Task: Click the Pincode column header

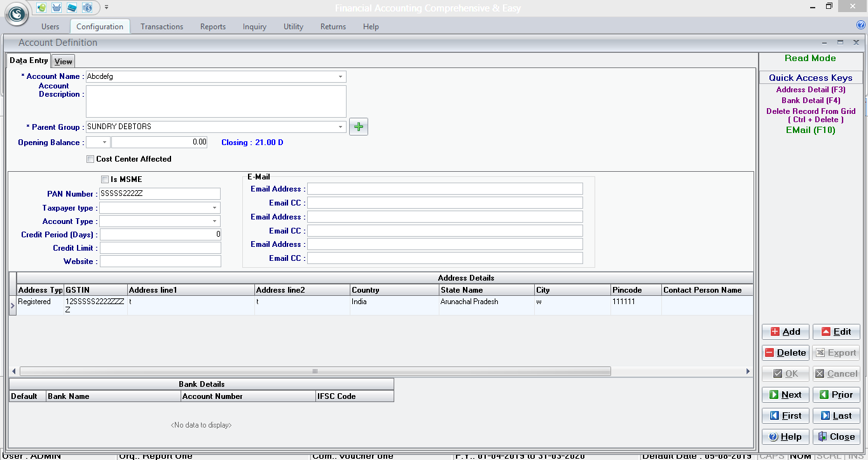Action: [636, 290]
